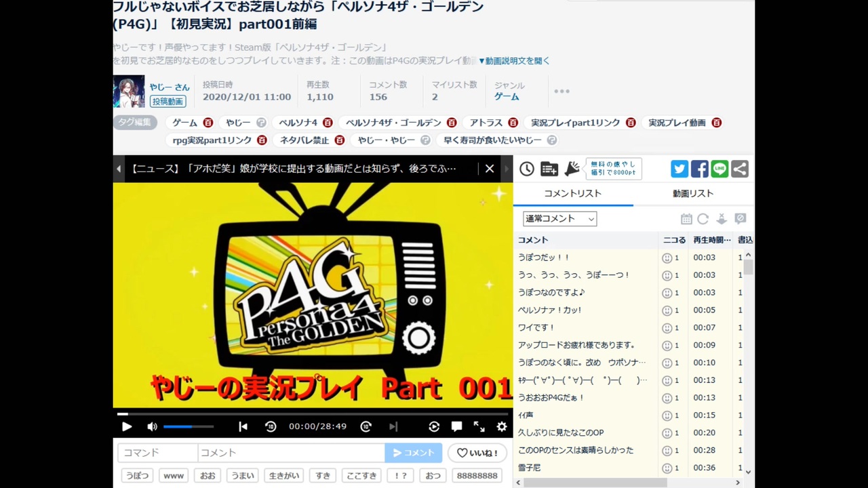Open Nico Ad megaphone icon
This screenshot has width=868, height=488.
(572, 169)
